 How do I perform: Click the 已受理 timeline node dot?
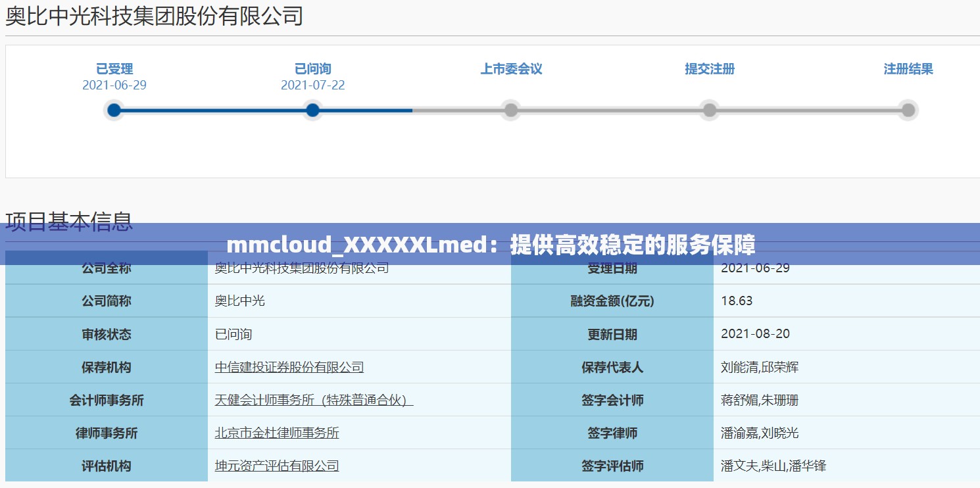pyautogui.click(x=114, y=110)
